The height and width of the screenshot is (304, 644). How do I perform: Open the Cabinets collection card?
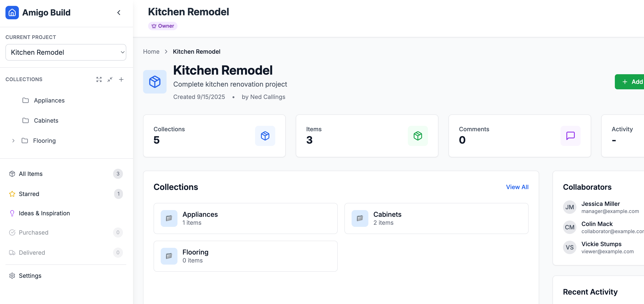(x=436, y=218)
